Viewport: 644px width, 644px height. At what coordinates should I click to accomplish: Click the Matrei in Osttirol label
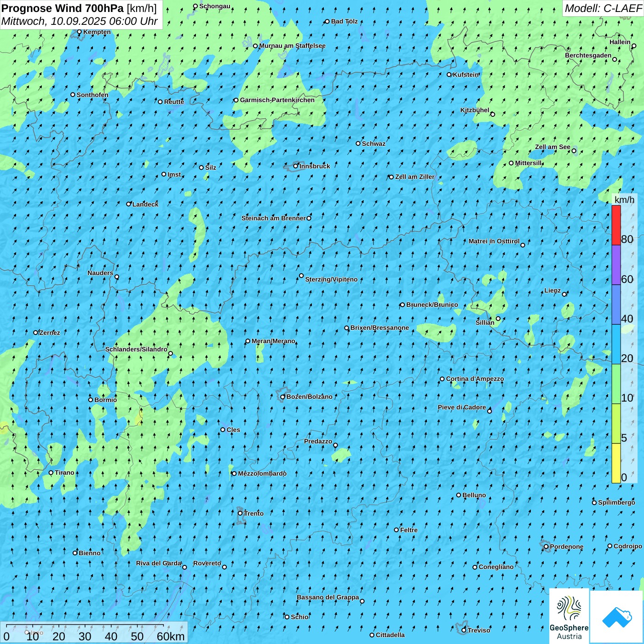click(x=494, y=241)
